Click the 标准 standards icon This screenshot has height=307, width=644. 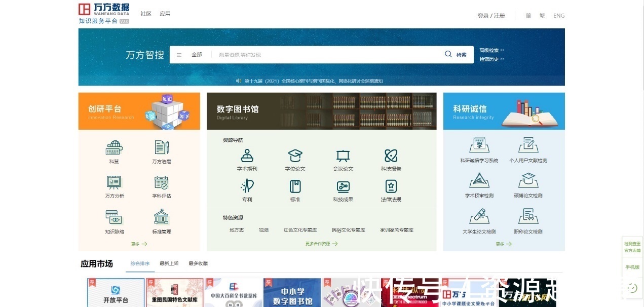coord(295,186)
